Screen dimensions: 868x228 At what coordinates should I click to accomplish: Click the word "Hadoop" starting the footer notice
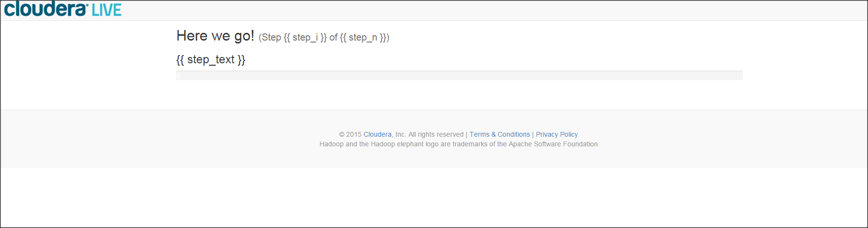[x=332, y=144]
